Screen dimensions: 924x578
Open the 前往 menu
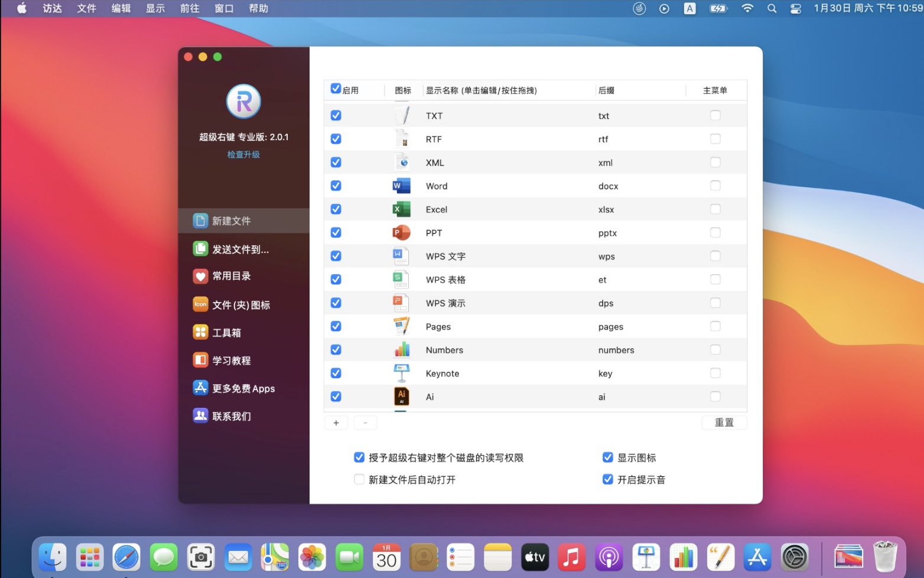click(x=190, y=8)
